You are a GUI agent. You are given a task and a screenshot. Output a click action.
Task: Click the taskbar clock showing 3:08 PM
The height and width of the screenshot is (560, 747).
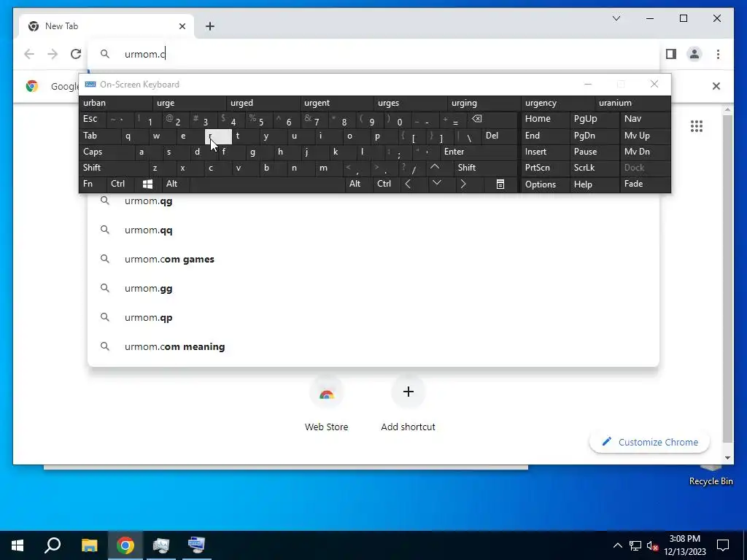coord(684,545)
